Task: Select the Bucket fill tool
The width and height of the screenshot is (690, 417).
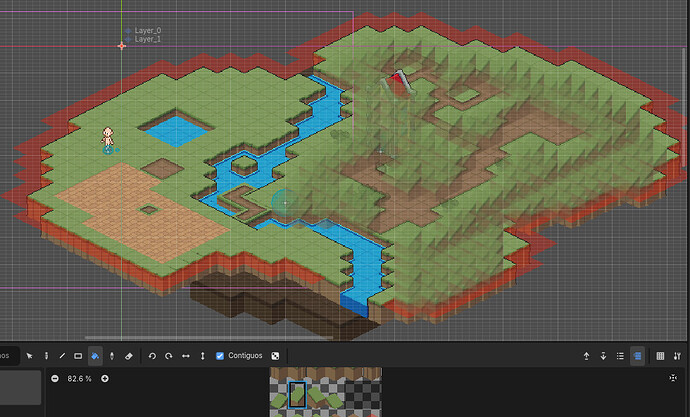Action: coord(95,356)
